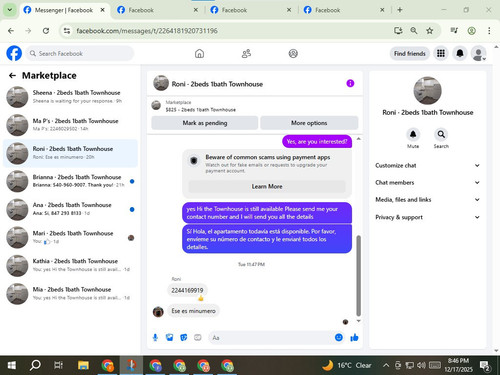
Task: Expand Customize chat section
Action: coord(428,165)
